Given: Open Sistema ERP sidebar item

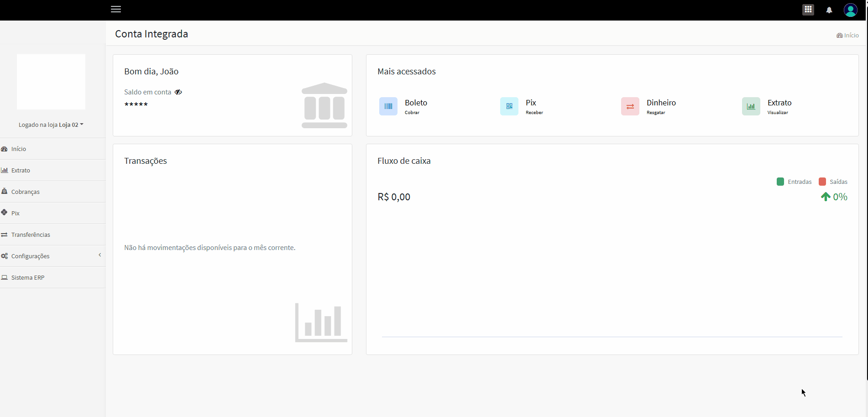Looking at the screenshot, I should click(28, 277).
